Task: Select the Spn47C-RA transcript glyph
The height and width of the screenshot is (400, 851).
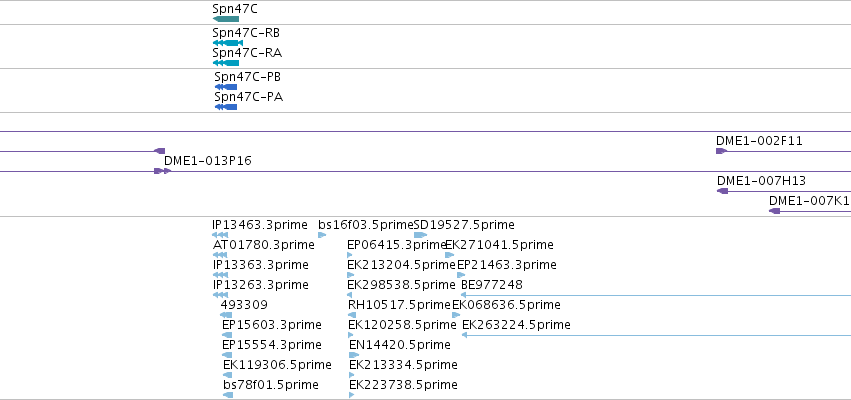Action: coord(226,63)
